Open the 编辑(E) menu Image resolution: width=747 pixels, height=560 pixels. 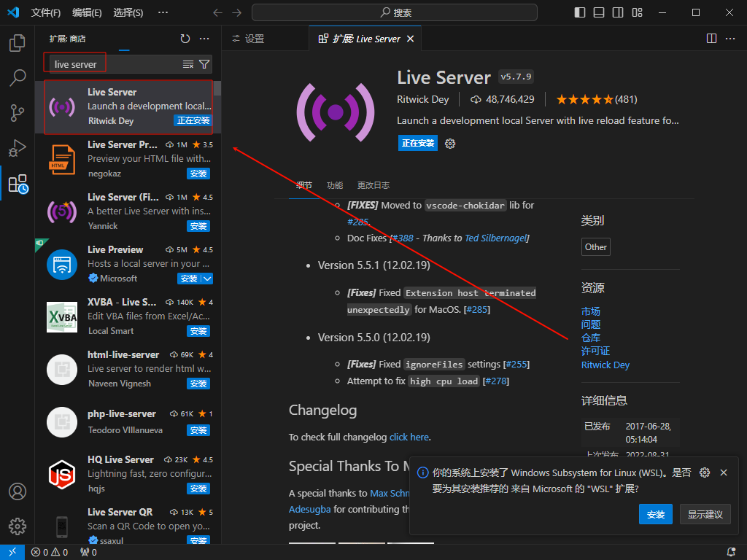pos(87,12)
